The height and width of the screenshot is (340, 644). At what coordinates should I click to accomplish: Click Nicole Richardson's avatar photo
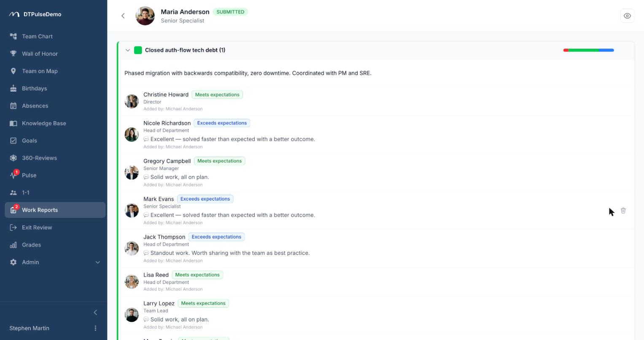132,135
